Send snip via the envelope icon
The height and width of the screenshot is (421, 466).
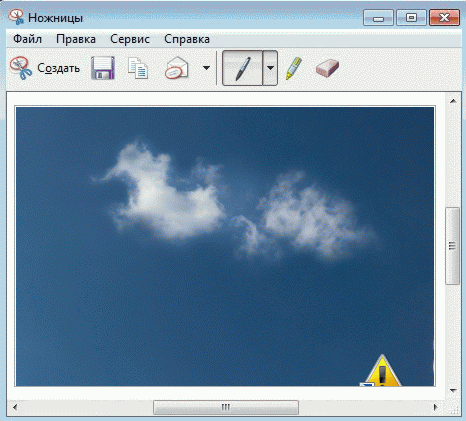point(177,68)
